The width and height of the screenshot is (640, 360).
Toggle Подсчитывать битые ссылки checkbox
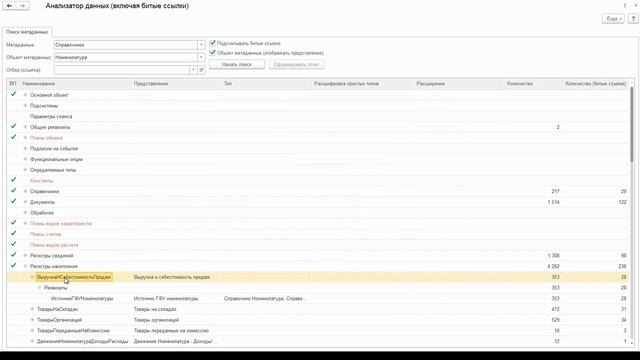(x=212, y=43)
